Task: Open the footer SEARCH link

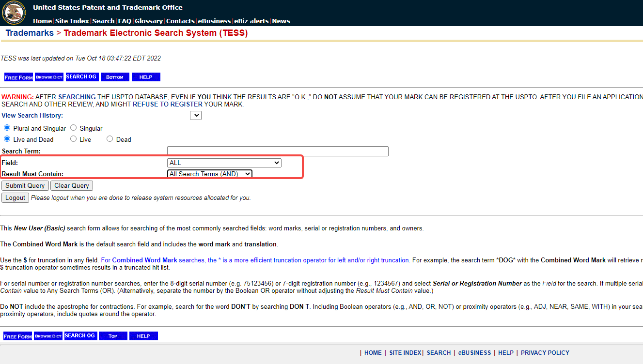Action: point(439,353)
